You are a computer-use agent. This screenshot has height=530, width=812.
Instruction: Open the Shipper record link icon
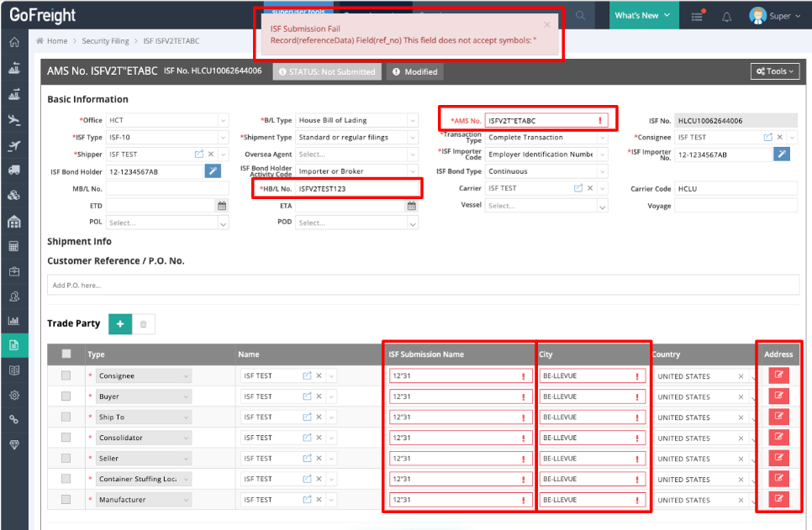coord(199,155)
